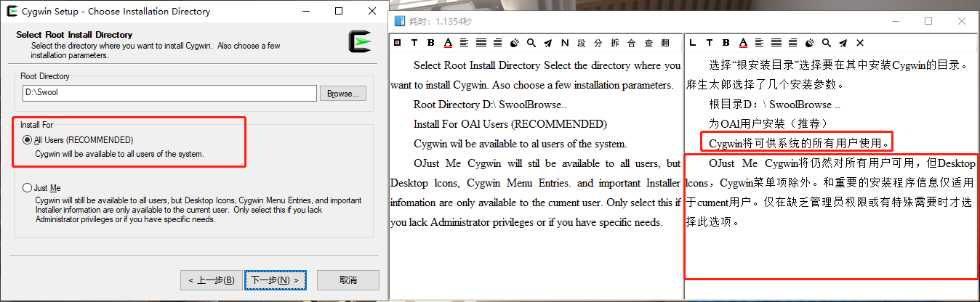The width and height of the screenshot is (980, 302).
Task: Click paper plane icon in translation toolbar
Action: point(843,43)
